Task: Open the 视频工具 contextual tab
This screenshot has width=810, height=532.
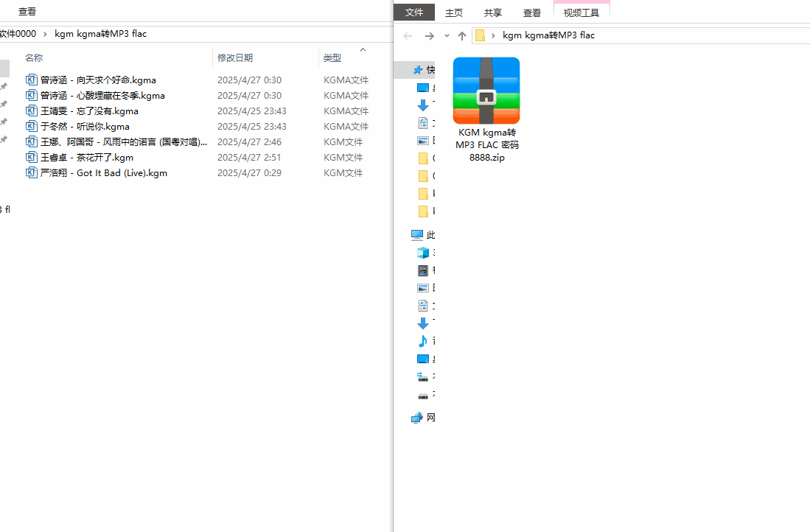Action: coord(582,13)
